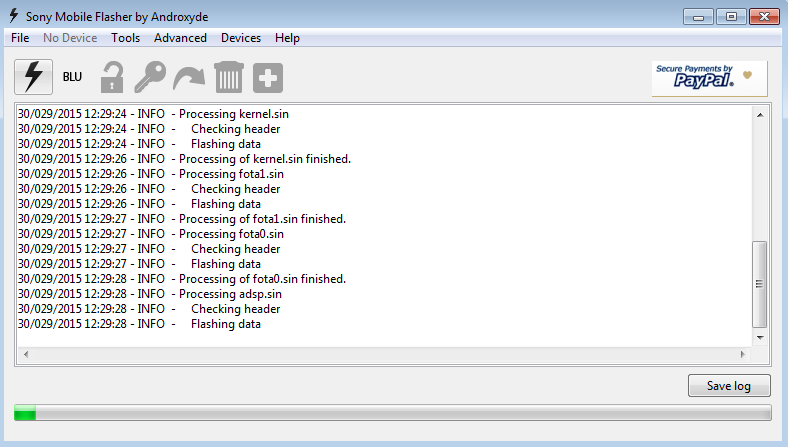This screenshot has height=447, width=788.
Task: Click the plus sign toolbar icon
Action: (x=268, y=78)
